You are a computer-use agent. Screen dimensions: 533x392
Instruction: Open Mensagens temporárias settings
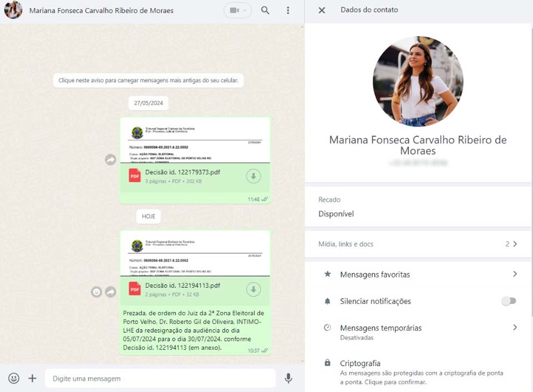click(418, 332)
